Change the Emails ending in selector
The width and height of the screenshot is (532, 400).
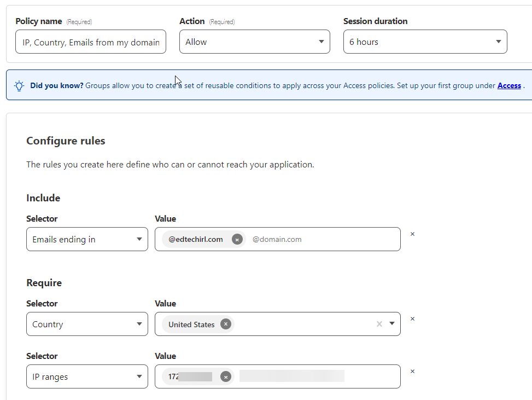(x=87, y=239)
